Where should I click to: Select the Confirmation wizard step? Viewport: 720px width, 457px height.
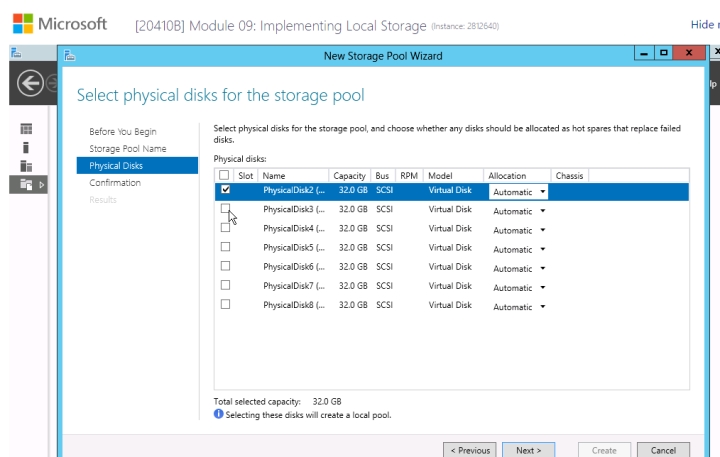tap(115, 183)
